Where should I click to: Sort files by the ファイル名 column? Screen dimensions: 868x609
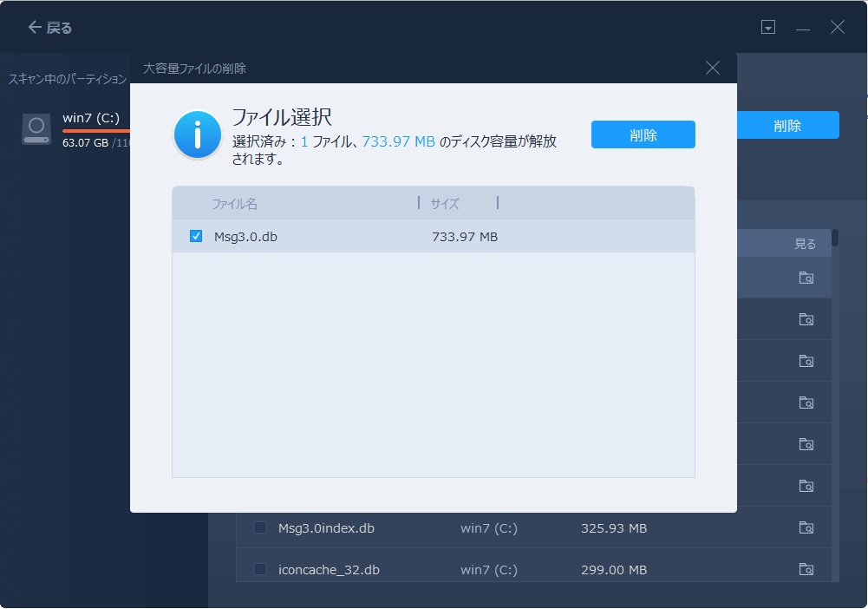tap(232, 203)
